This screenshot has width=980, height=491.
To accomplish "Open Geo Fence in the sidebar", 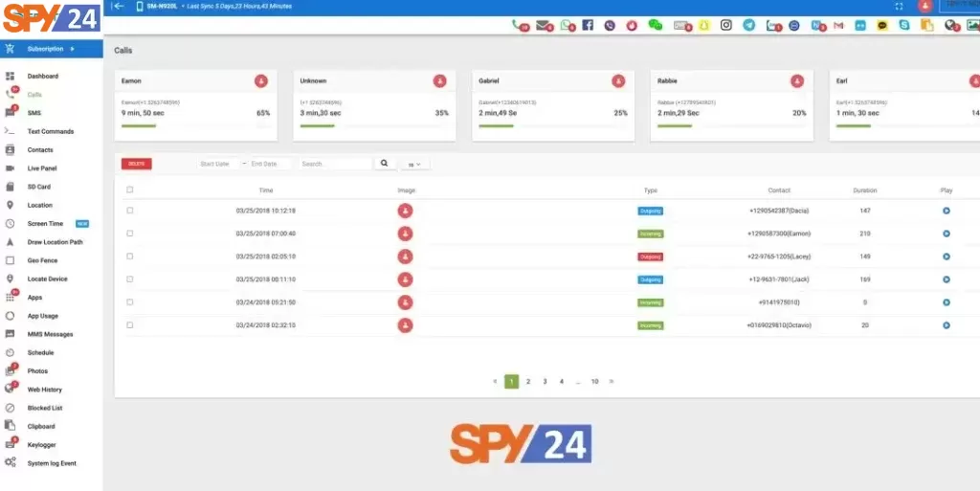I will 42,260.
